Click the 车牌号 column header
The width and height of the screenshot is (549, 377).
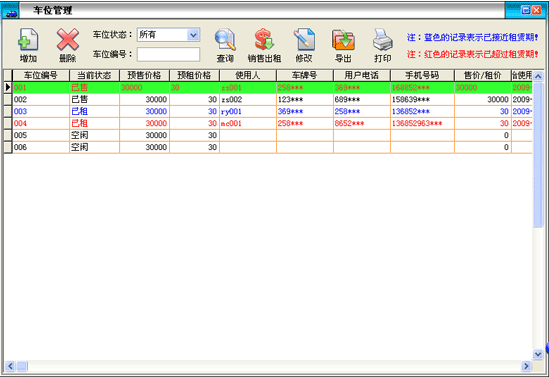coord(305,75)
